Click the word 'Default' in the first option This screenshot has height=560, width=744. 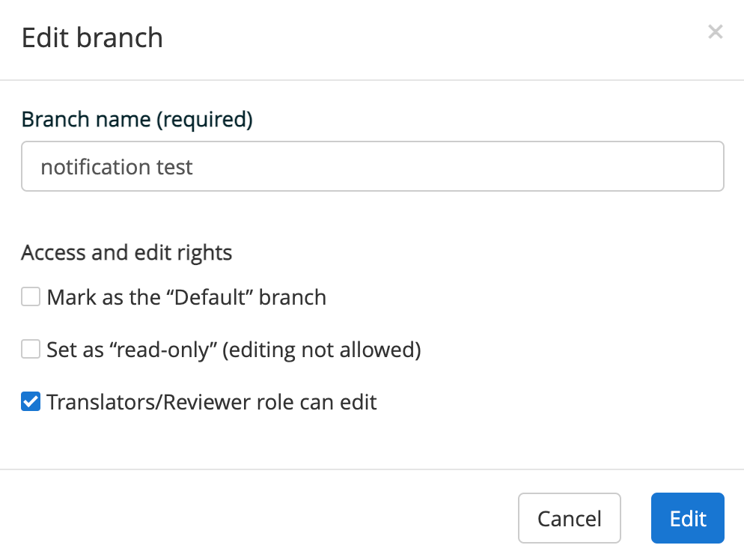pyautogui.click(x=212, y=297)
